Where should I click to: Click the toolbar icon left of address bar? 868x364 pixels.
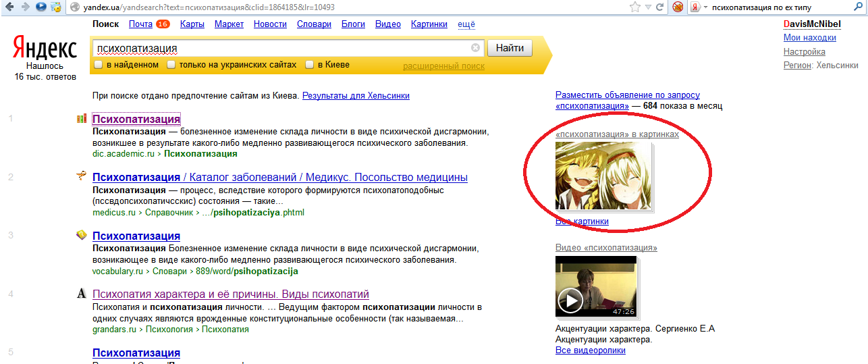click(57, 7)
